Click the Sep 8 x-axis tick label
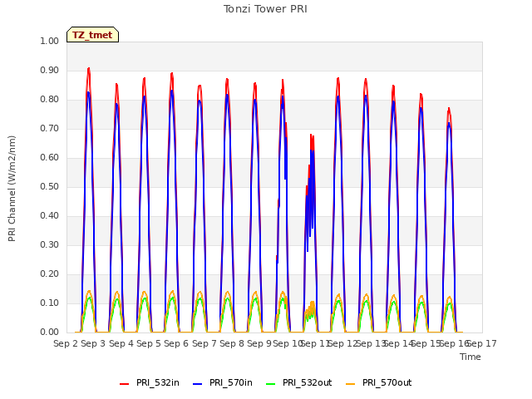The image size is (532, 399). pos(232,343)
